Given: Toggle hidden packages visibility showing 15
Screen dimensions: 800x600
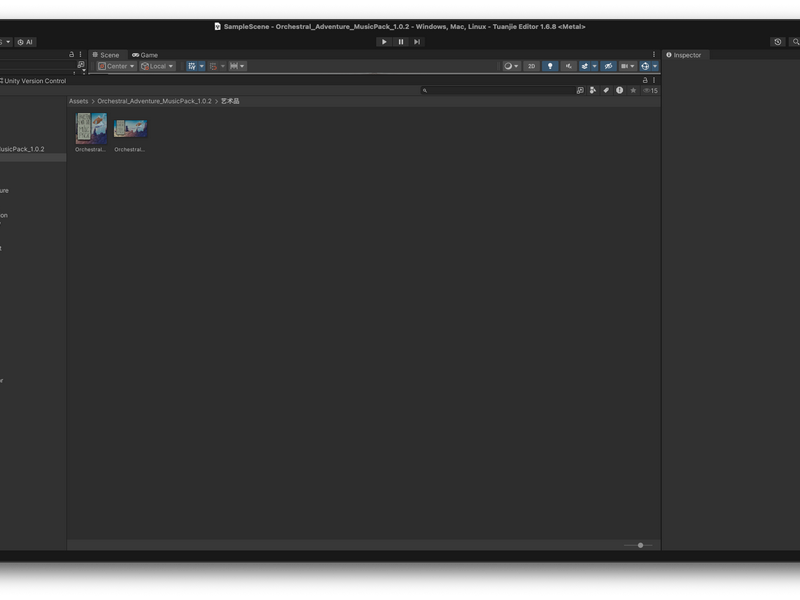Looking at the screenshot, I should tap(651, 90).
